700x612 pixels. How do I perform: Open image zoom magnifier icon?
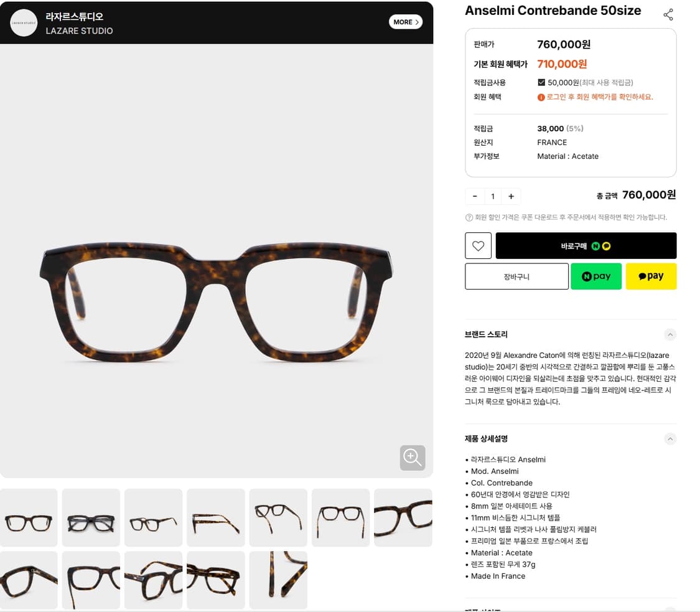412,458
